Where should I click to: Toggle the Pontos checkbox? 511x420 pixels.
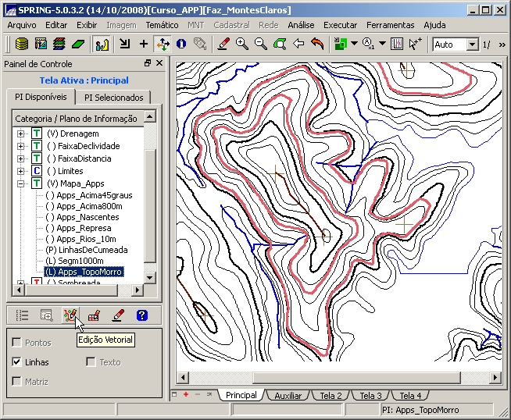pyautogui.click(x=17, y=343)
